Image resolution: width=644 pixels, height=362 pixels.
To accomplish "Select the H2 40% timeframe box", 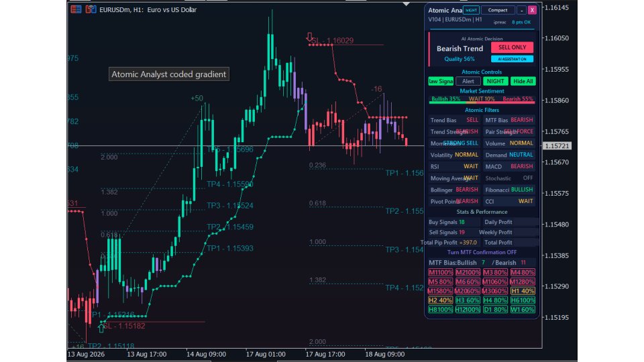I will pyautogui.click(x=440, y=300).
